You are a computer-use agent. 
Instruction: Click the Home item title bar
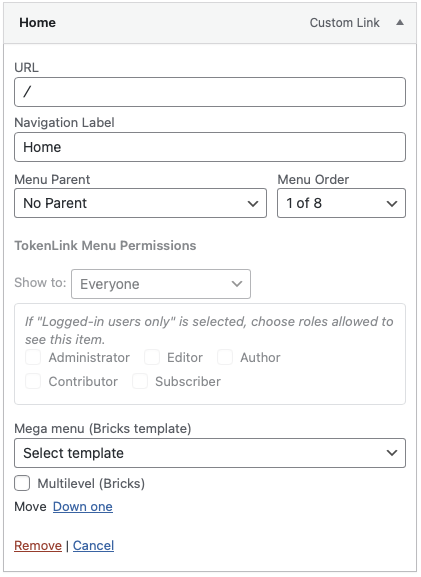[x=210, y=23]
